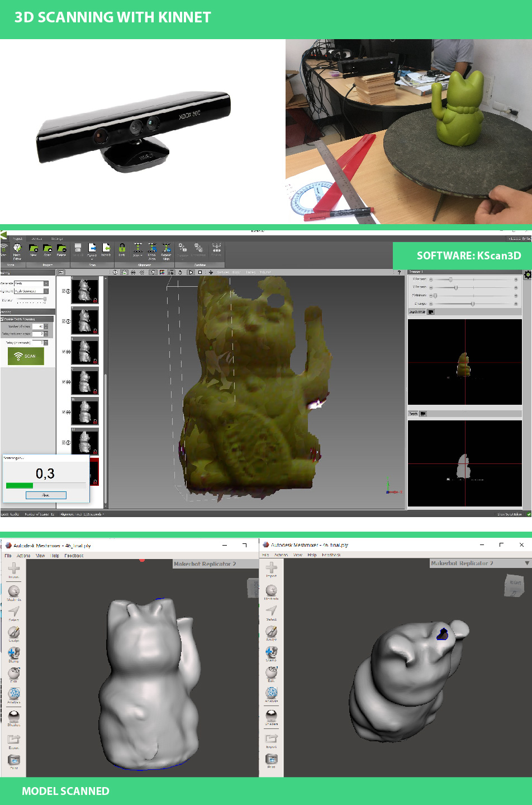Click the Delay in seconds stepper
The height and width of the screenshot is (805, 532).
coord(40,343)
